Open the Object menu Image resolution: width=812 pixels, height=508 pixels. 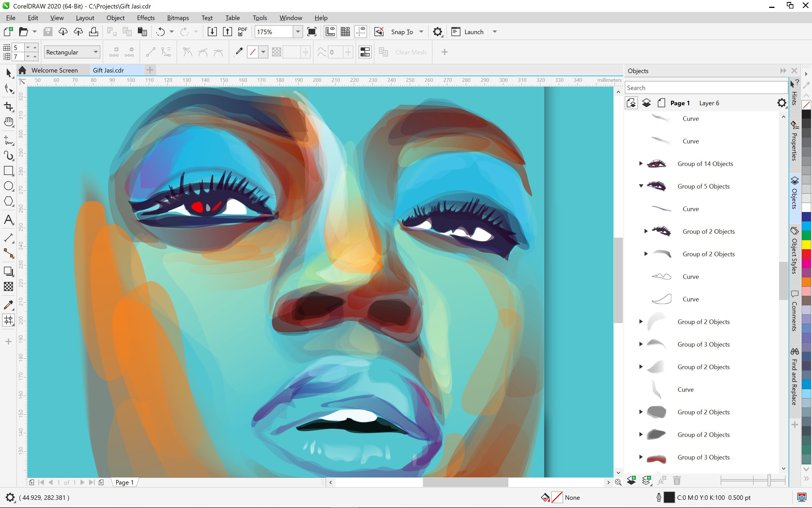coord(115,18)
